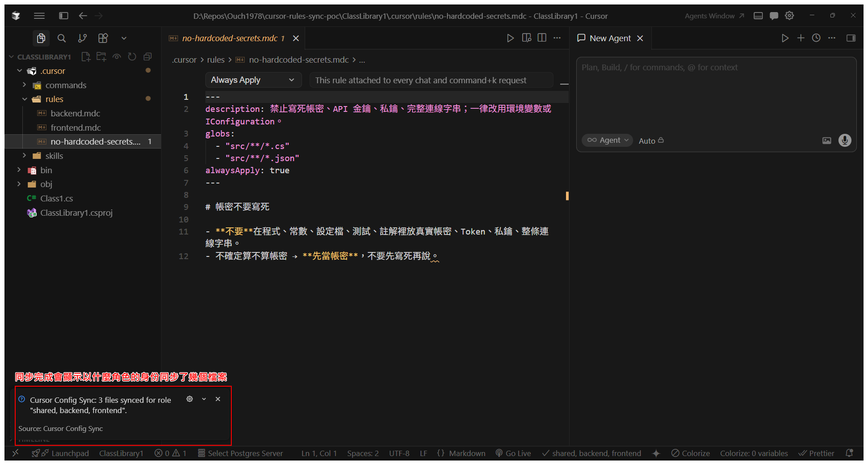
Task: Open the Search view in the sidebar
Action: 62,38
